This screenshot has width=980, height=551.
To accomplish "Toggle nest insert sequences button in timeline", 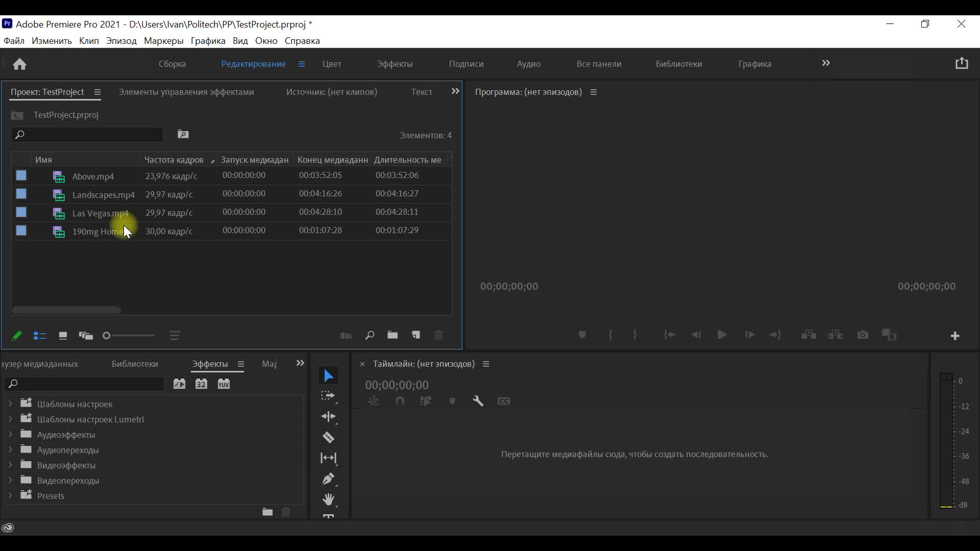I will click(x=374, y=401).
